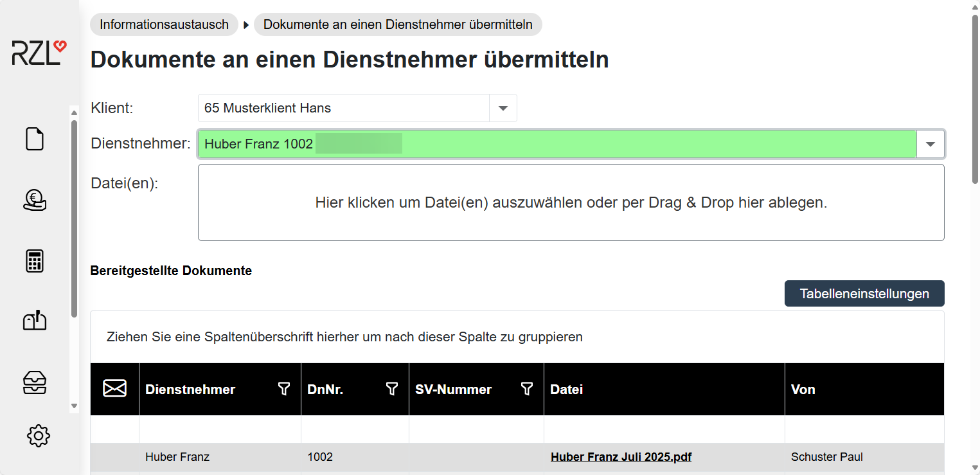
Task: Open the mailbox icon in the sidebar
Action: pos(35,320)
